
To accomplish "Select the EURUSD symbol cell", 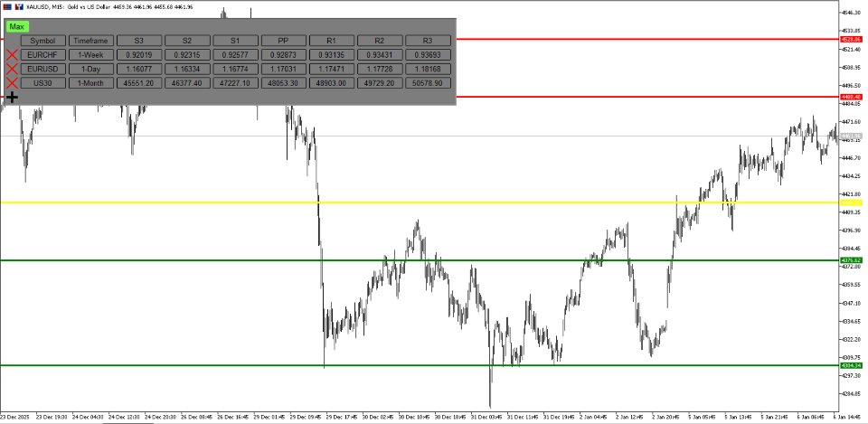I will point(43,69).
